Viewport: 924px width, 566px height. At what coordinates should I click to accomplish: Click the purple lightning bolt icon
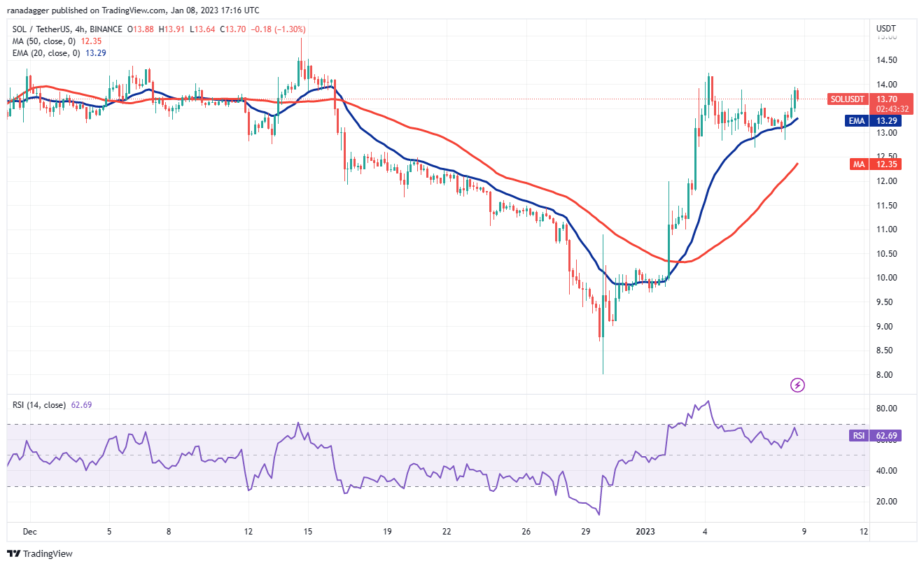point(797,385)
